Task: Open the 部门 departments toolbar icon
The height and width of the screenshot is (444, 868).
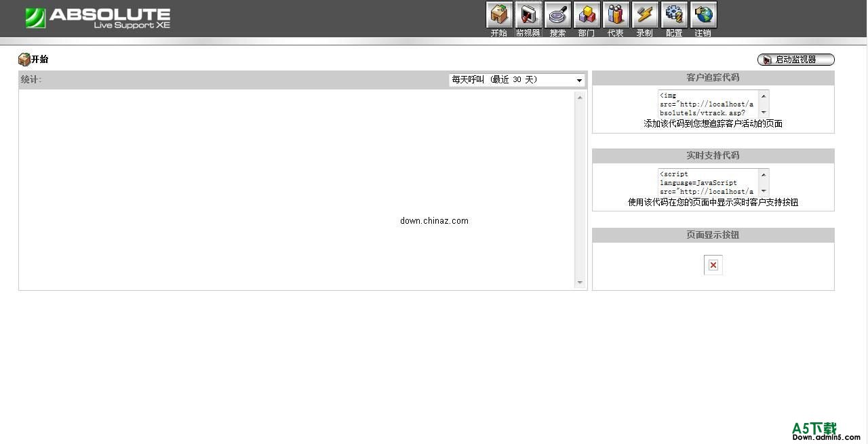Action: (587, 15)
